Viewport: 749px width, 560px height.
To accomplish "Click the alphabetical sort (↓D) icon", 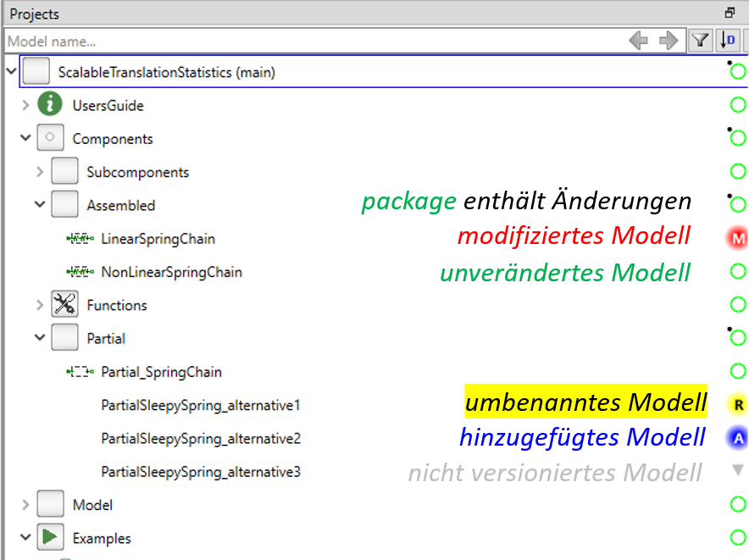I will (x=727, y=40).
